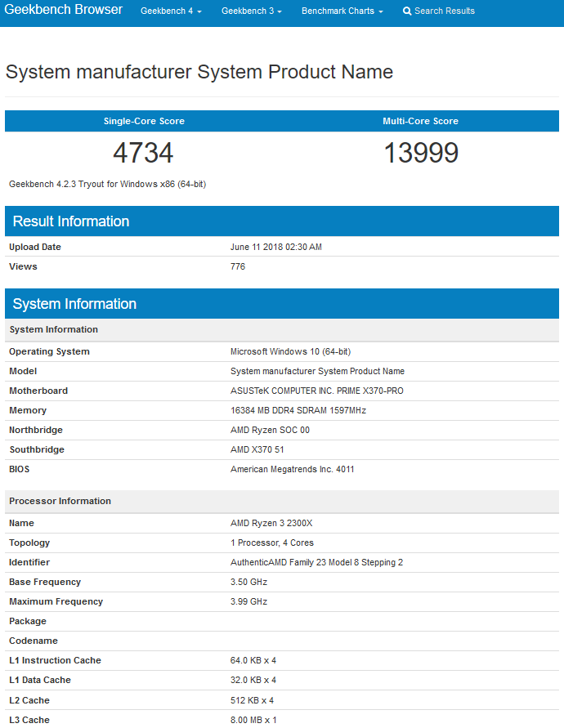Select base frequency 3.50 GHz value
This screenshot has height=728, width=564.
coord(248,582)
